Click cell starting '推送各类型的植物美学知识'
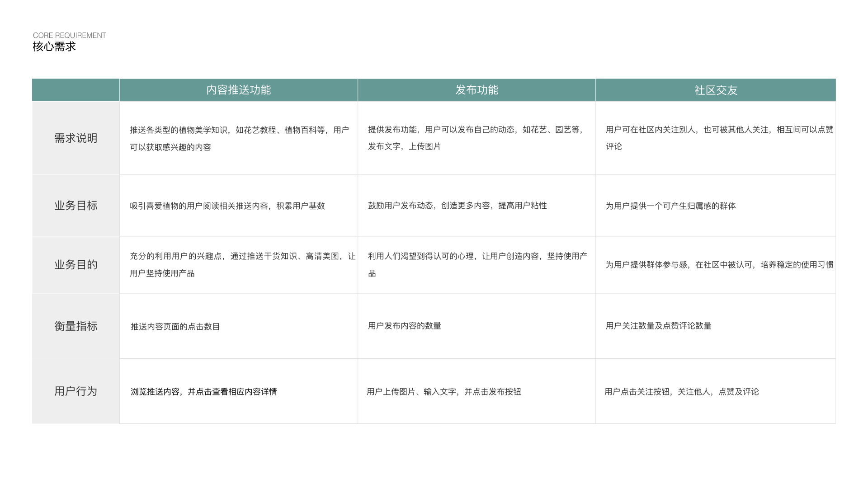 [239, 138]
